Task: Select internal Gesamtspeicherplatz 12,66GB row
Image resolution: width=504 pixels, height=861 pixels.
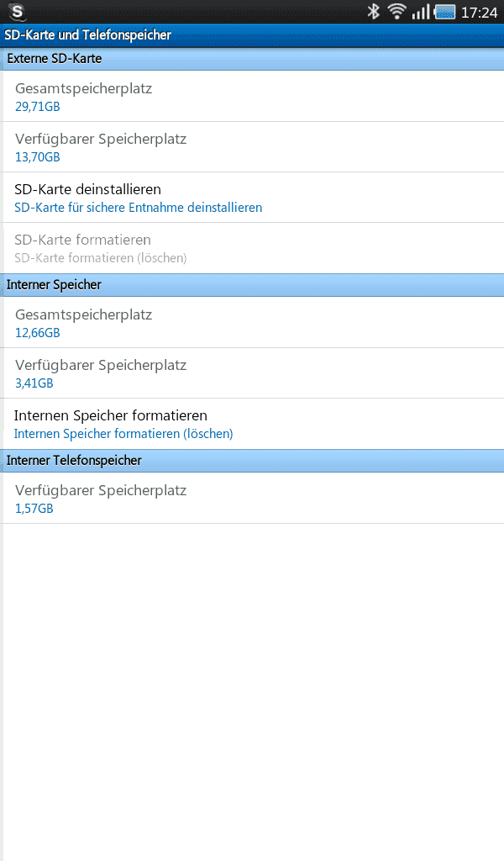Action: tap(252, 323)
